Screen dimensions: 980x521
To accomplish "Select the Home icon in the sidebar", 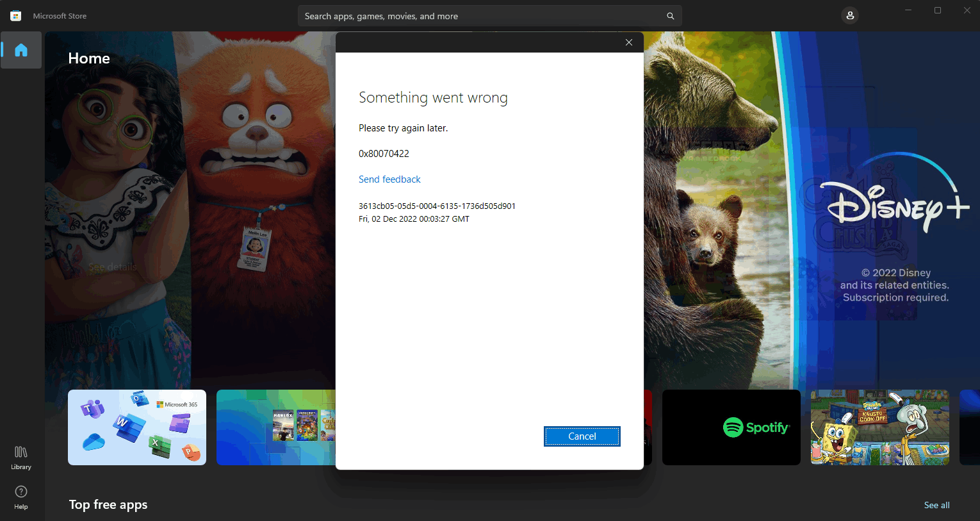I will coord(21,49).
